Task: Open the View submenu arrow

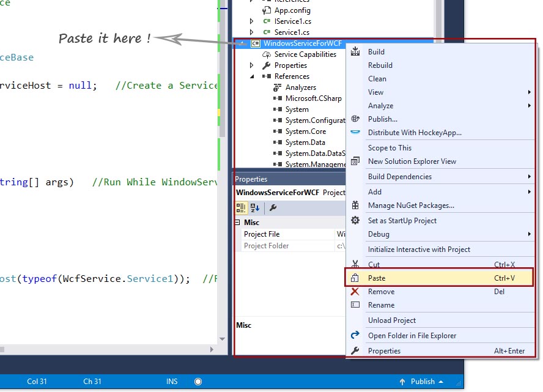Action: [529, 92]
